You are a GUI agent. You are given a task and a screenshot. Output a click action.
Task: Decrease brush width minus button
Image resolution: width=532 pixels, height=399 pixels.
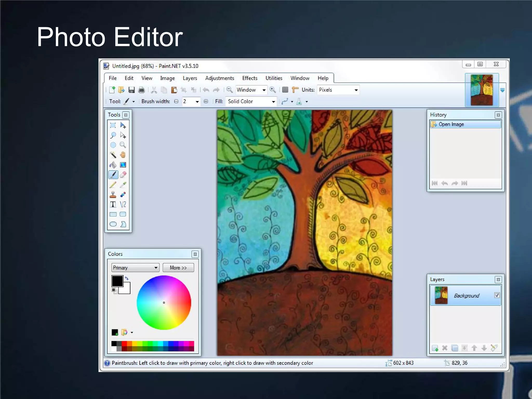click(176, 102)
